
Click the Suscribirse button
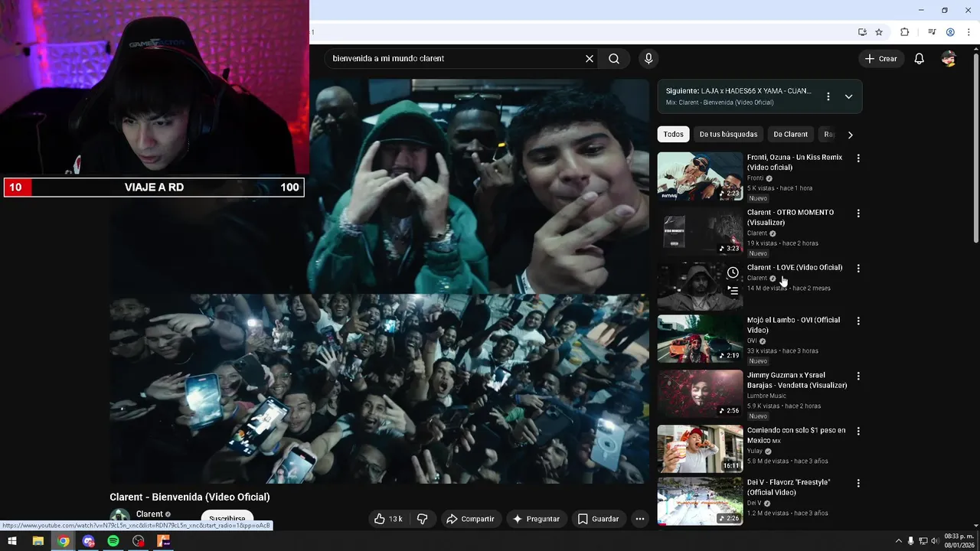click(227, 519)
